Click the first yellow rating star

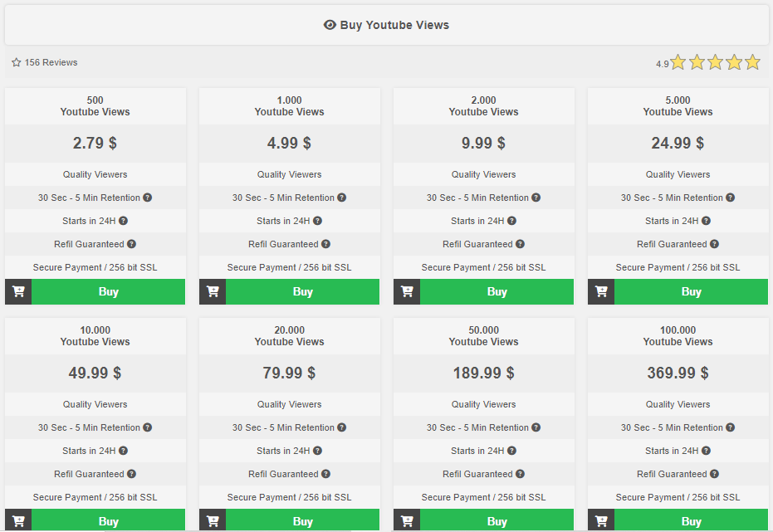click(678, 62)
